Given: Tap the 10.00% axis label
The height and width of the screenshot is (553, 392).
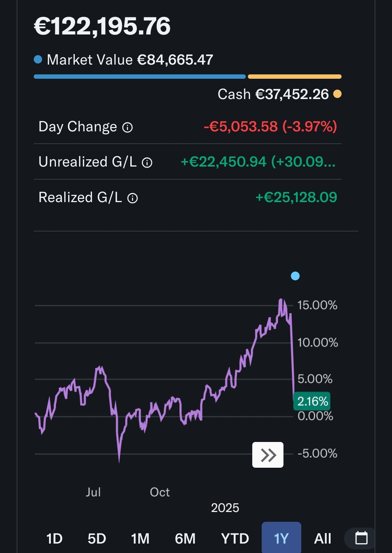Looking at the screenshot, I should pyautogui.click(x=318, y=343).
